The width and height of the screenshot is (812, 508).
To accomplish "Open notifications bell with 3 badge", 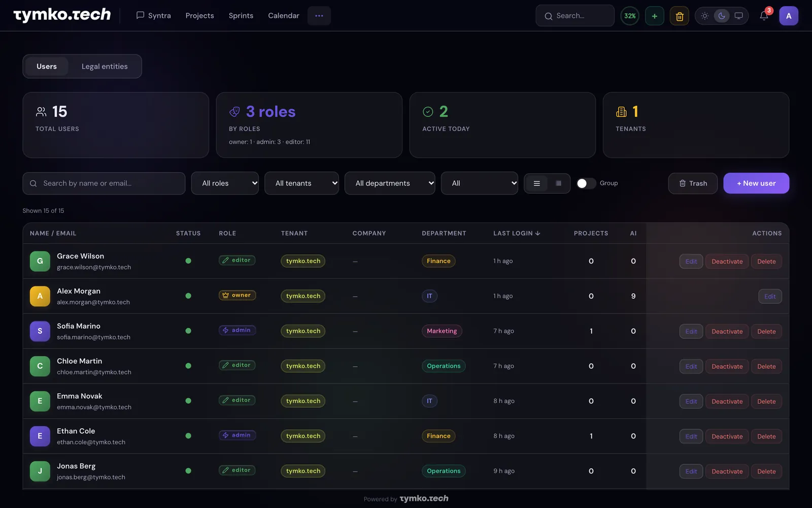I will 764,16.
